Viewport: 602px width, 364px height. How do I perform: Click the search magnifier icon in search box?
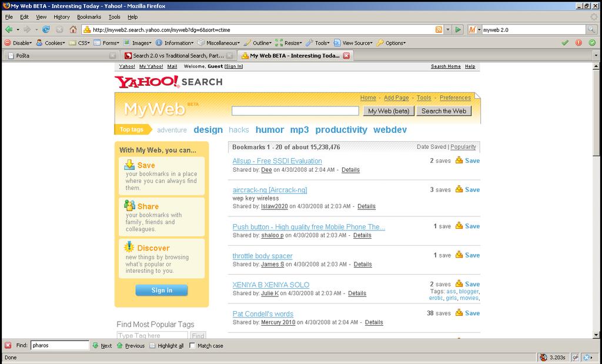click(x=591, y=29)
